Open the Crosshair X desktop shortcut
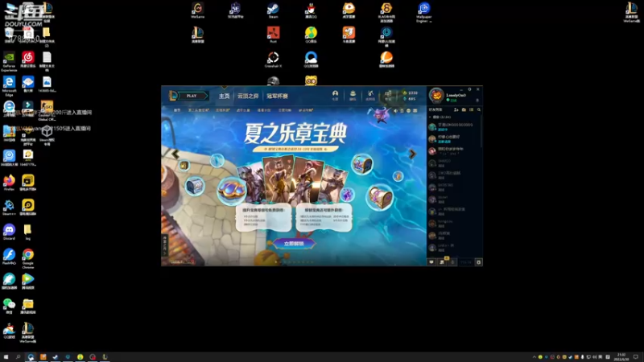The height and width of the screenshot is (362, 644). [x=273, y=59]
